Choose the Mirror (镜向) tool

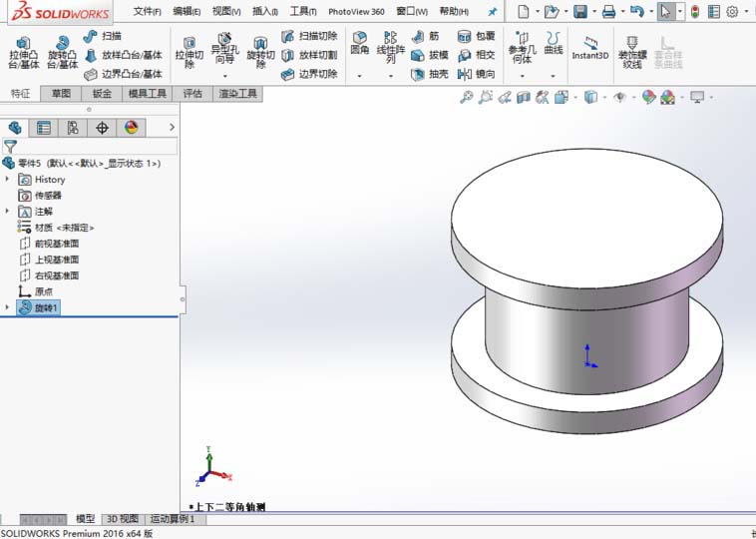[x=476, y=74]
